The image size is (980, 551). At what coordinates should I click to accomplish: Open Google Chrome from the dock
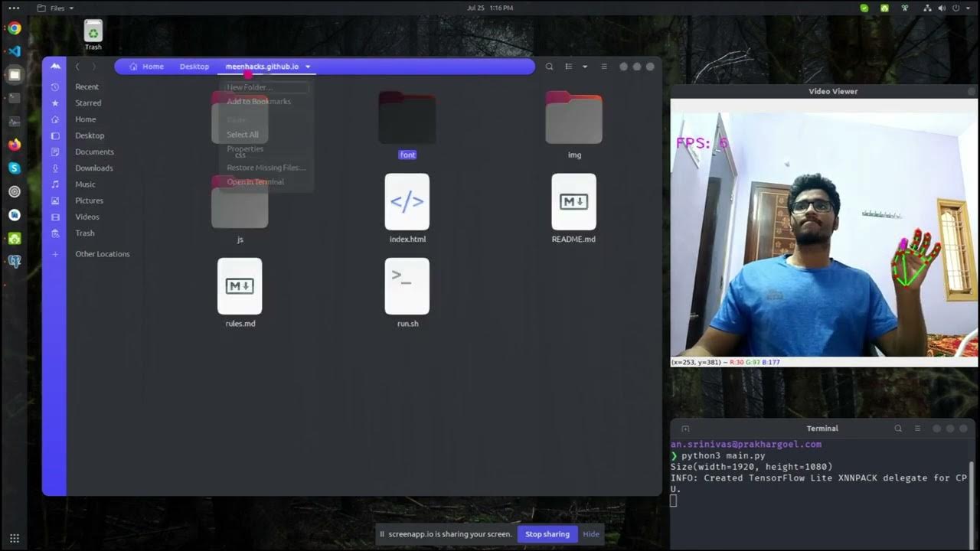coord(14,28)
